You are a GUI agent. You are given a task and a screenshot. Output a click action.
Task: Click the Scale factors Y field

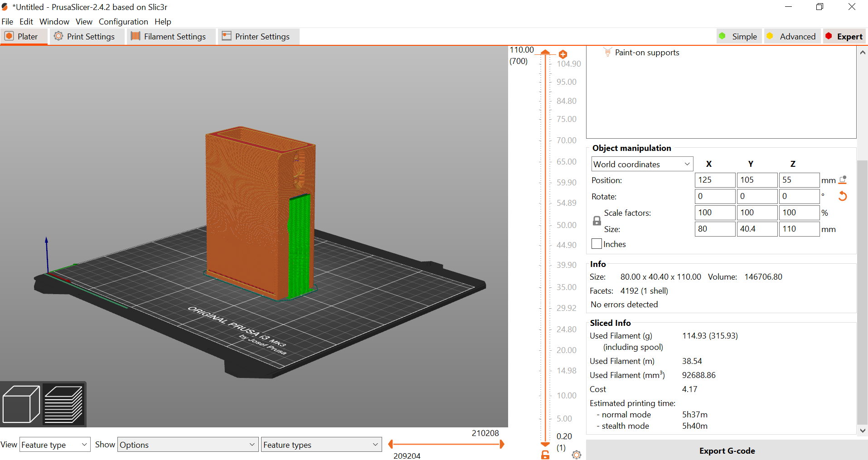coord(757,213)
